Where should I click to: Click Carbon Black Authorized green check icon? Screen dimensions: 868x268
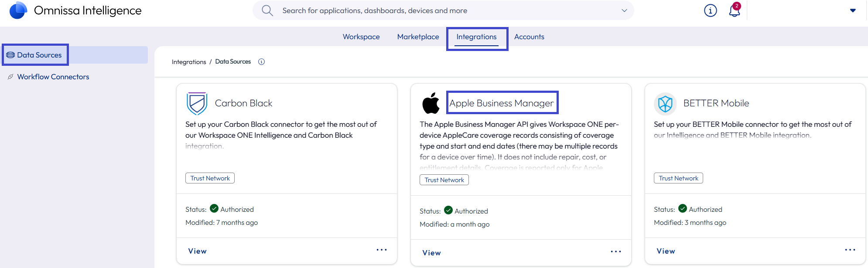(214, 208)
